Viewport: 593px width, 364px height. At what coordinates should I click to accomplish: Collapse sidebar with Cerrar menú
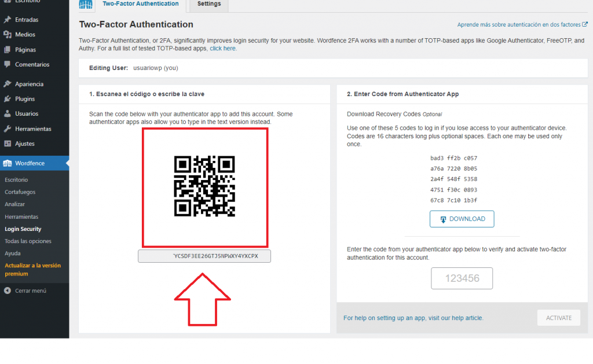click(31, 291)
